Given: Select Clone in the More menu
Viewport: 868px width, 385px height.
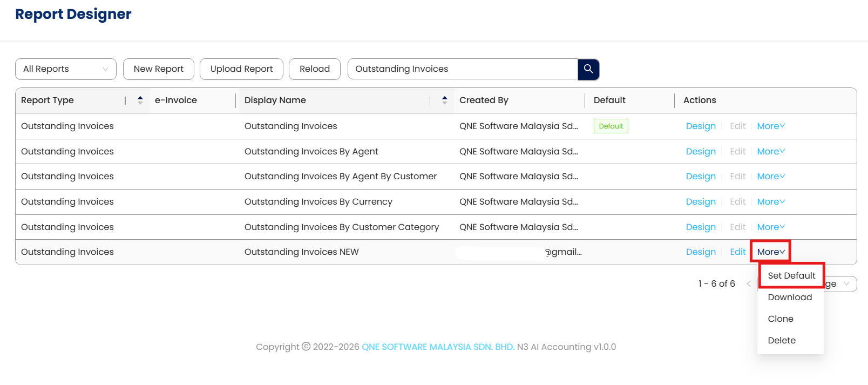Looking at the screenshot, I should pos(781,319).
